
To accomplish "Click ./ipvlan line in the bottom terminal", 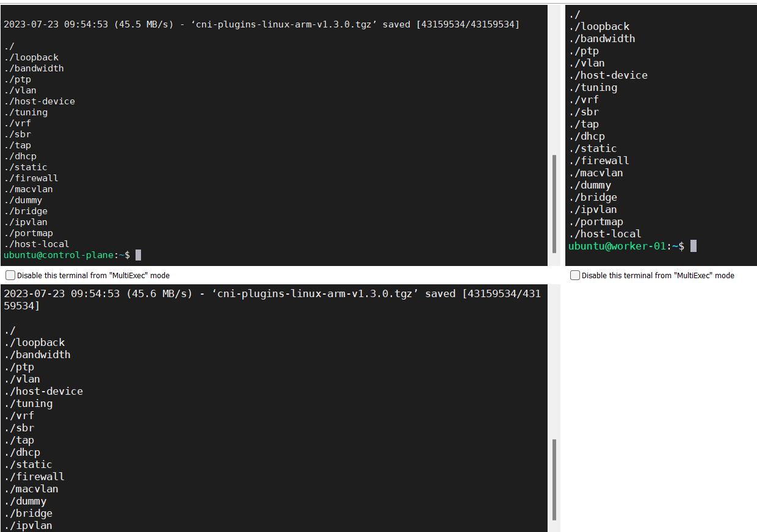I will click(x=28, y=525).
